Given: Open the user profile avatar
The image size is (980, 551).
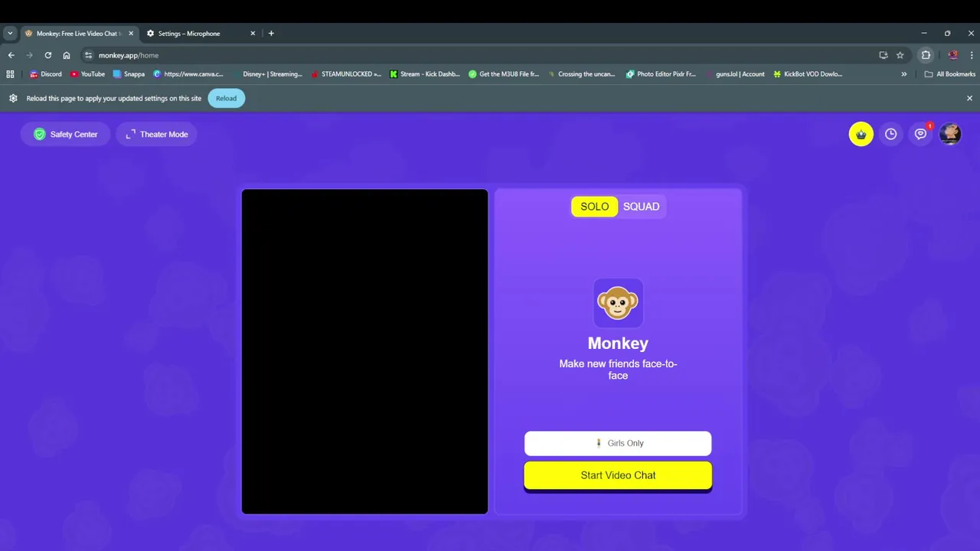Looking at the screenshot, I should tap(950, 134).
